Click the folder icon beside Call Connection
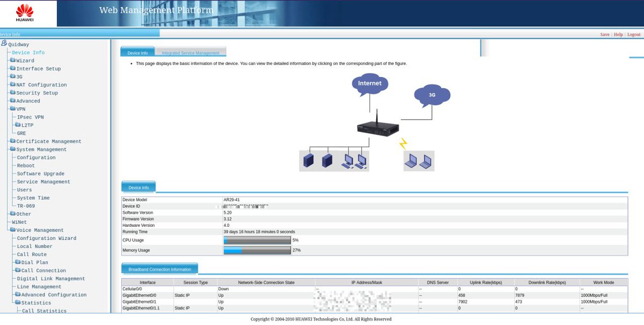The height and width of the screenshot is (325, 644). (18, 270)
